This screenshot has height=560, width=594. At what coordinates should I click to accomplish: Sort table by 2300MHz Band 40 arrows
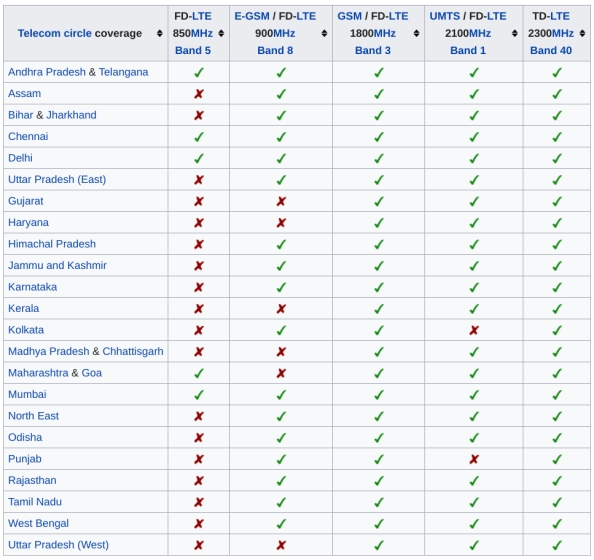pyautogui.click(x=582, y=33)
